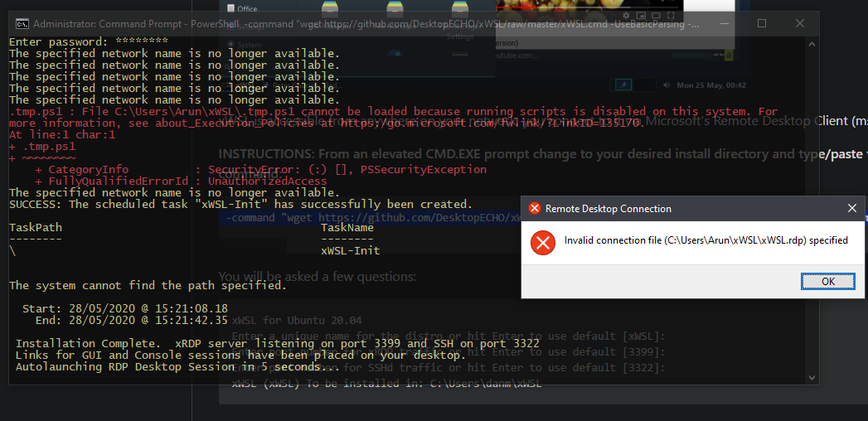Click the "TaskPath" column header
Viewport: 868px width, 421px height.
(36, 227)
